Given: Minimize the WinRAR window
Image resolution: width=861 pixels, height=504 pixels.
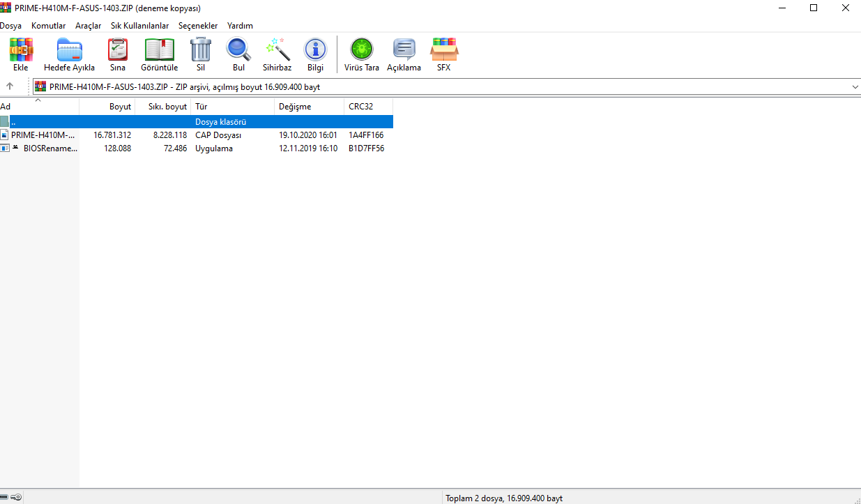Looking at the screenshot, I should [782, 8].
